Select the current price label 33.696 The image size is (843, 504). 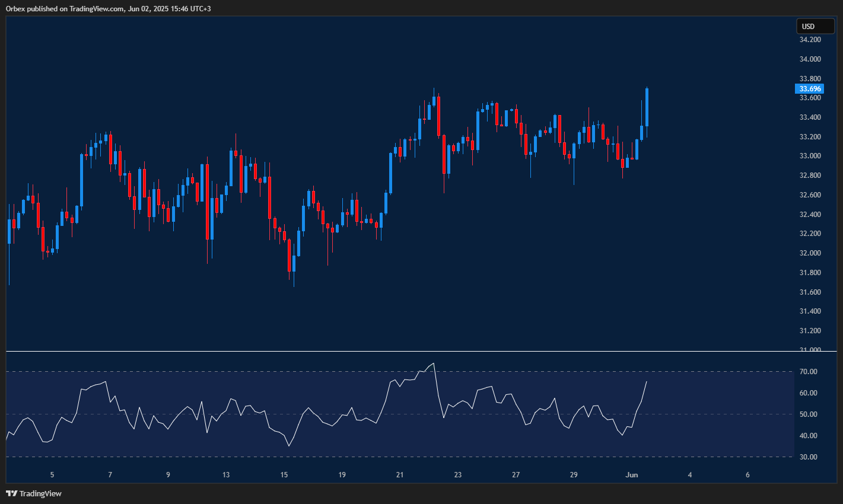810,89
